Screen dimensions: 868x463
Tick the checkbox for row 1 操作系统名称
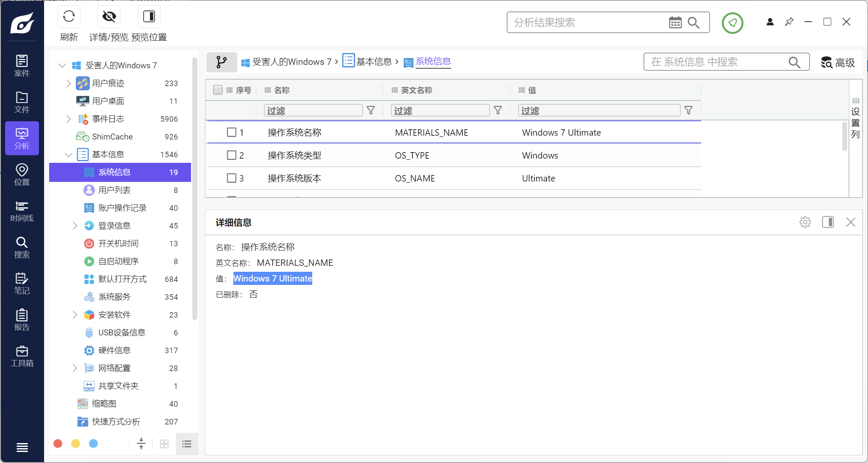232,132
